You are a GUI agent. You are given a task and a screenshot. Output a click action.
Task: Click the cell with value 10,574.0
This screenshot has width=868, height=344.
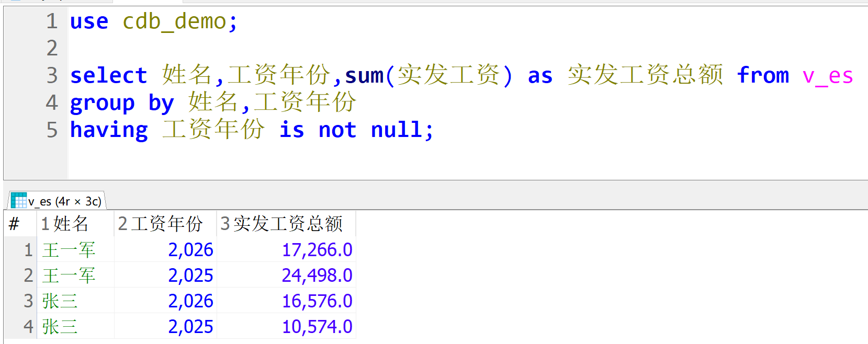point(317,327)
